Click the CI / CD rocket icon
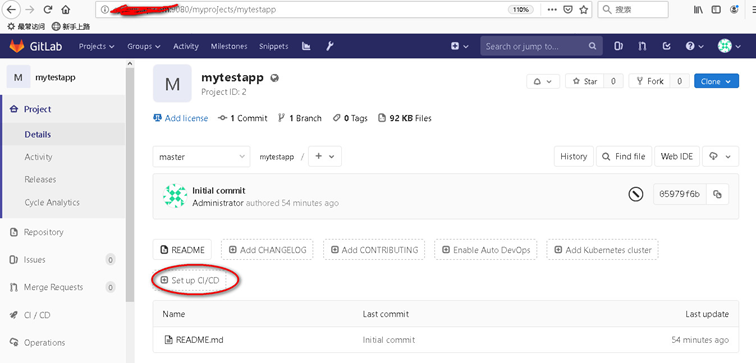The height and width of the screenshot is (363, 756). click(x=14, y=315)
